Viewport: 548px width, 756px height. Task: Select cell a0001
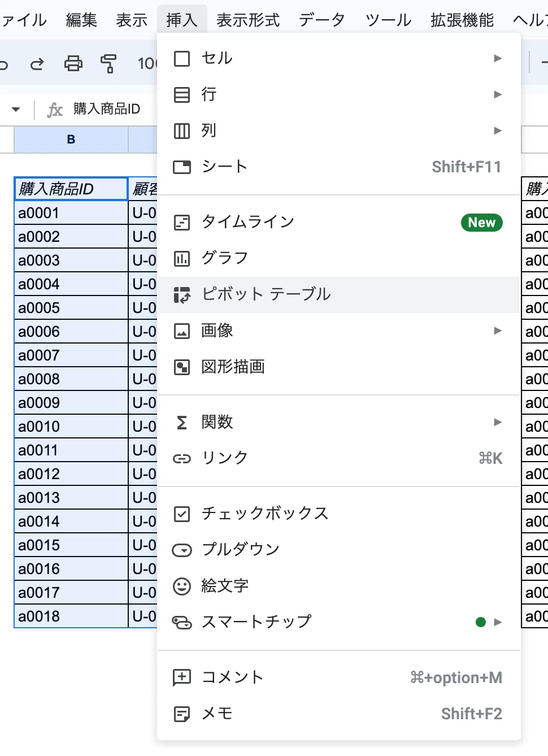(x=71, y=213)
